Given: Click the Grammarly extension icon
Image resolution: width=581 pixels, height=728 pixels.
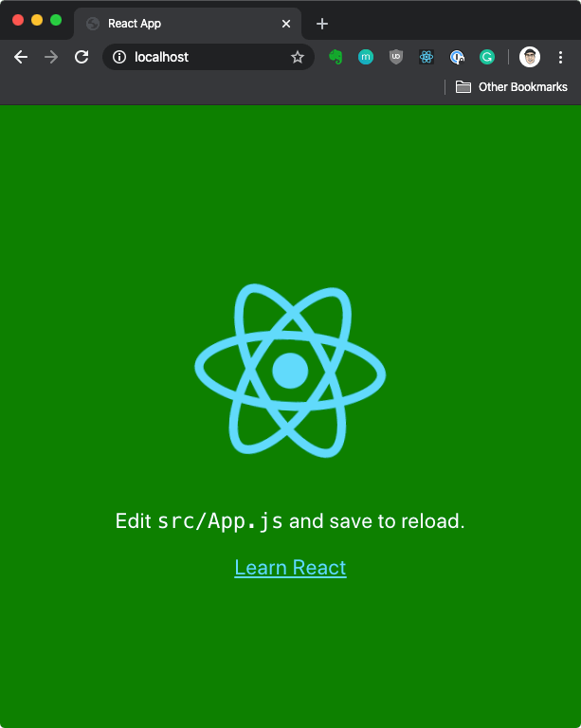Looking at the screenshot, I should click(487, 57).
